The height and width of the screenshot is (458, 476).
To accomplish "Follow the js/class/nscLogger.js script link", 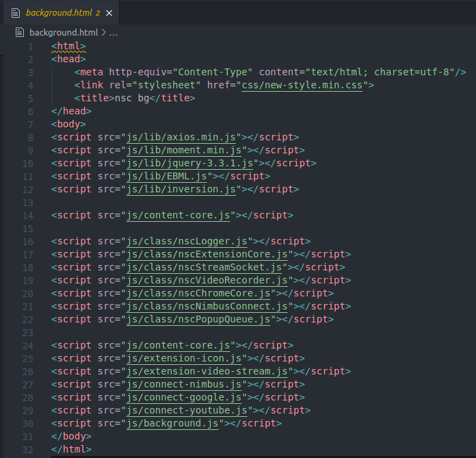I will [x=187, y=241].
